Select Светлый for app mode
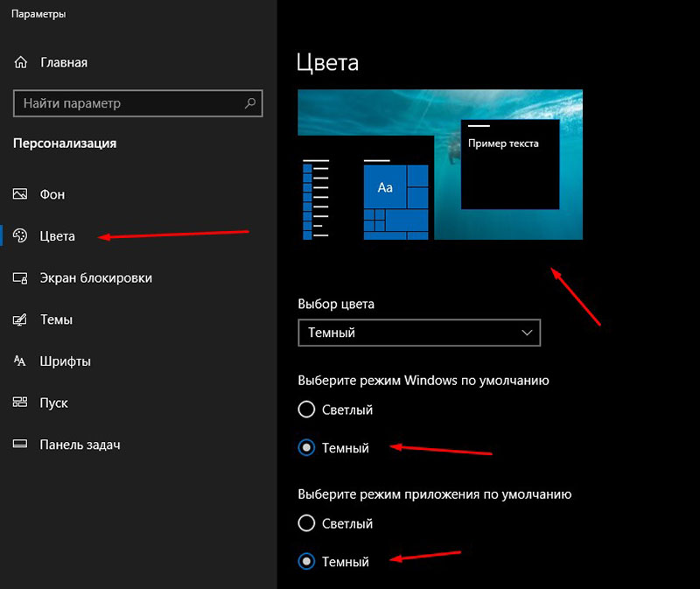Screen dimensions: 700x589 [306, 522]
